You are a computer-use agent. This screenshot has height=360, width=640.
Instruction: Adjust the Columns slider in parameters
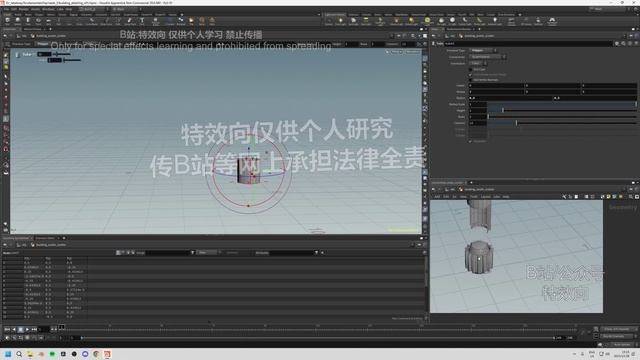click(x=562, y=122)
